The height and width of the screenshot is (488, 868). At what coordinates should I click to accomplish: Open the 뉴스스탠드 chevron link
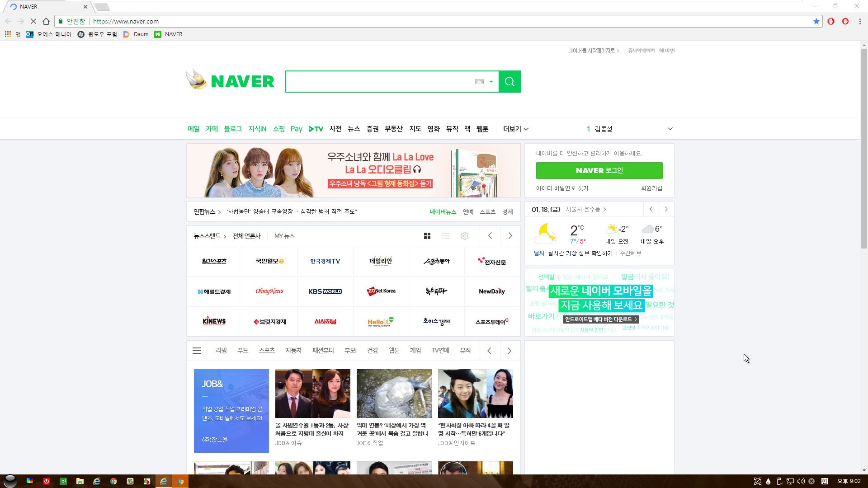click(210, 236)
